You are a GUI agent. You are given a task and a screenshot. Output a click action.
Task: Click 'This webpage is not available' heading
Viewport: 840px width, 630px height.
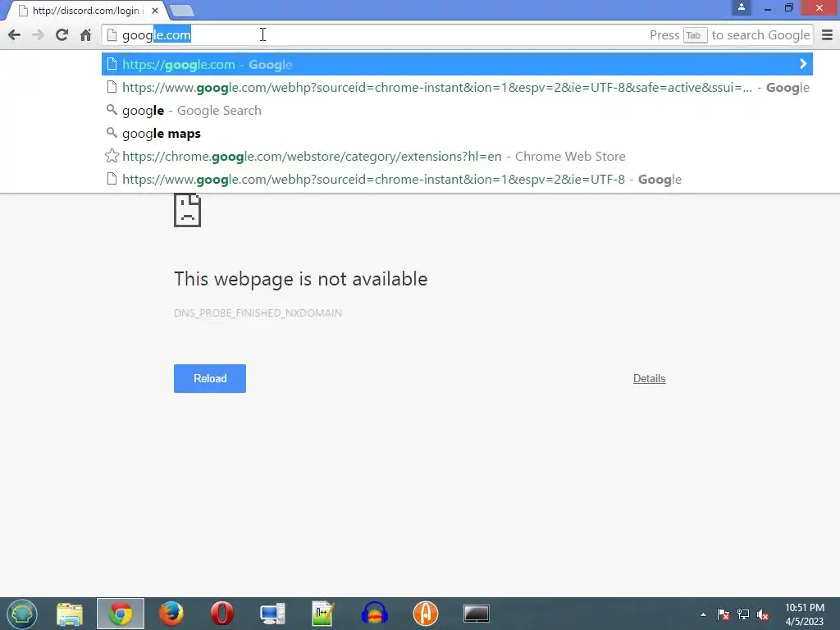pyautogui.click(x=300, y=279)
